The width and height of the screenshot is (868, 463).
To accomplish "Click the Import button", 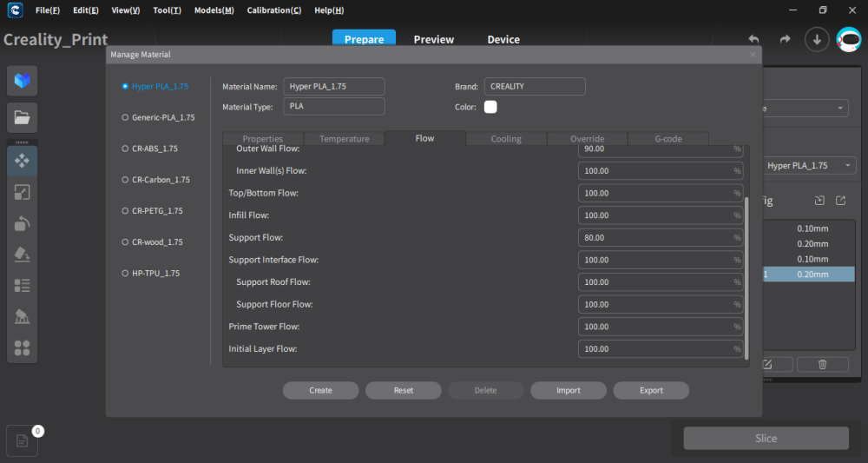I will (569, 390).
